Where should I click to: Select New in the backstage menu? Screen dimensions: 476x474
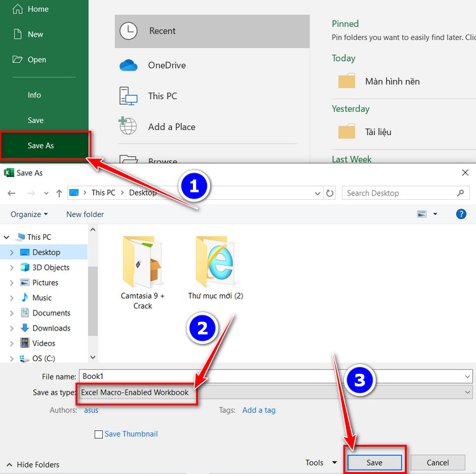(x=28, y=34)
